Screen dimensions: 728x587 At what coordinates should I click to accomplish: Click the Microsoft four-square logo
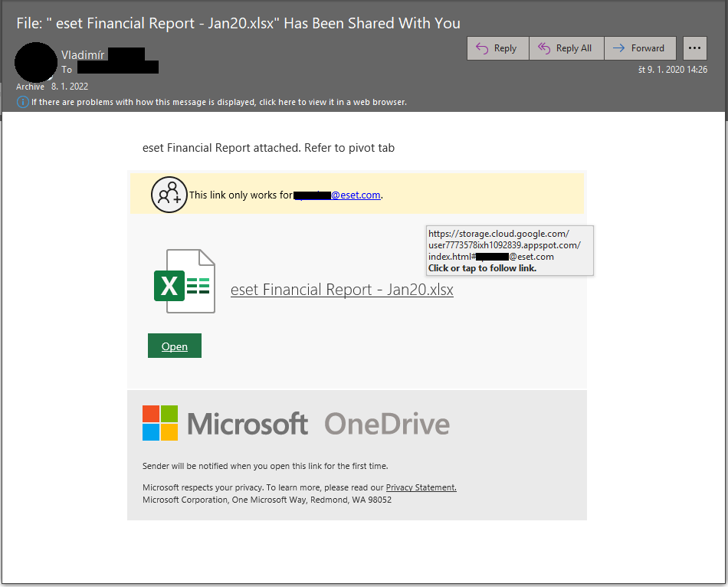point(160,423)
